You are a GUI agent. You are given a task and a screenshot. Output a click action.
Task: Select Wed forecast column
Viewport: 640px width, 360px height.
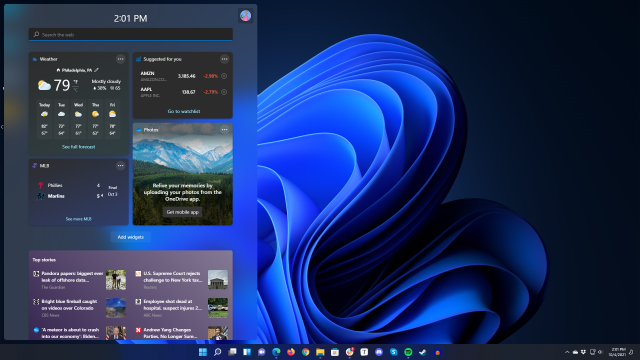[x=78, y=119]
